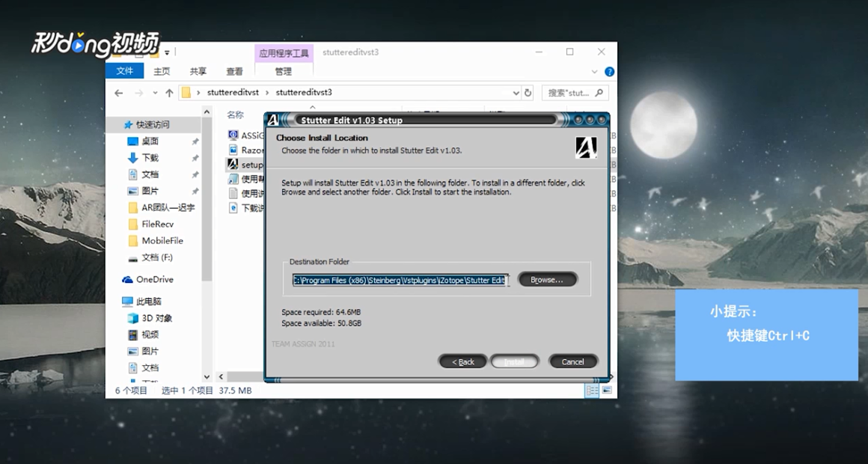This screenshot has width=868, height=464.
Task: Click the Install button
Action: pos(514,361)
